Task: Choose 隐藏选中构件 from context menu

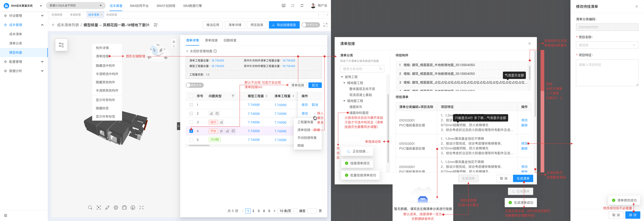Action: click(x=105, y=66)
